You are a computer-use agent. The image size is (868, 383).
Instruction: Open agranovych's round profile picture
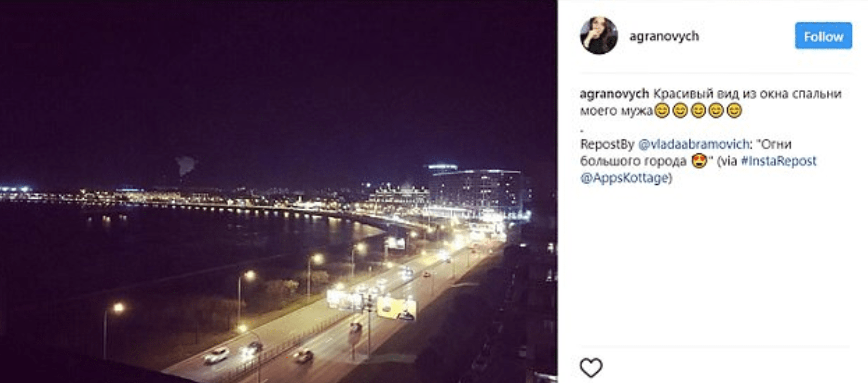click(x=599, y=35)
